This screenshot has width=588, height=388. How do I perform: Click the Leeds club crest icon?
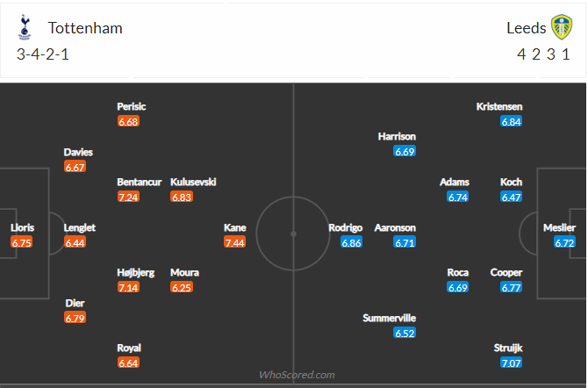[x=562, y=27]
